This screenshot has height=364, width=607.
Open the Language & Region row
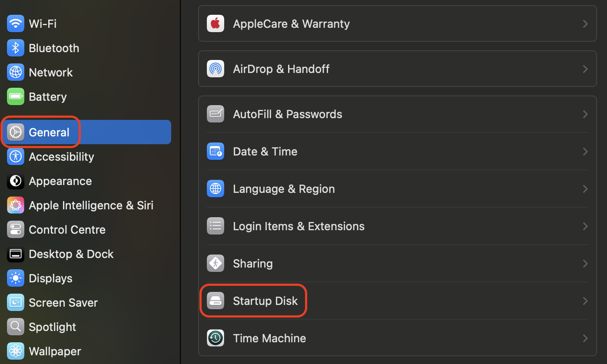[x=284, y=189]
